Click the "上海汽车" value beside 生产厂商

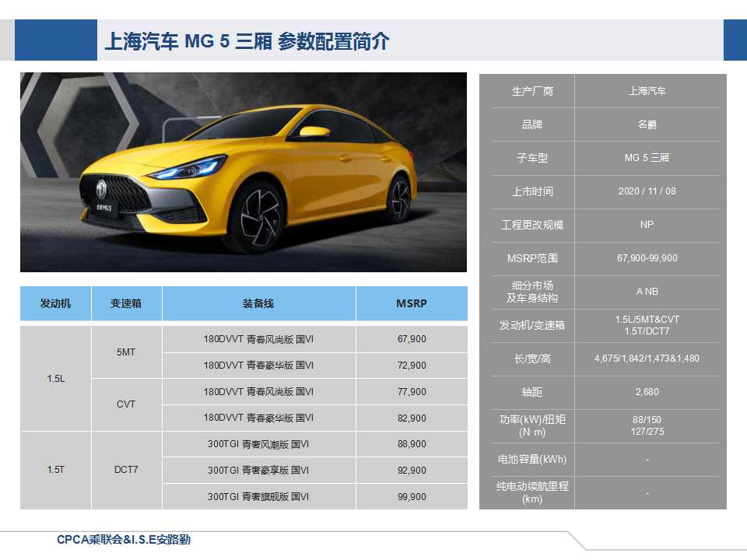[647, 91]
